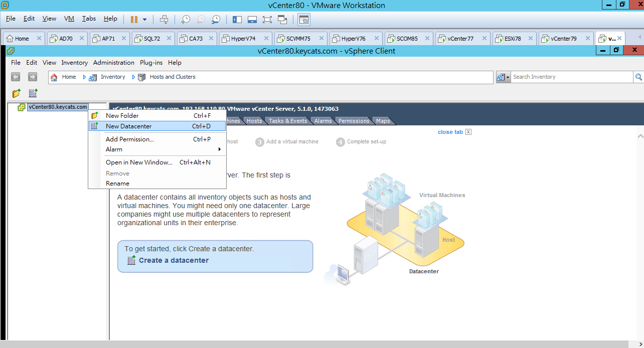Open the search type dropdown
The width and height of the screenshot is (644, 348).
pos(503,77)
